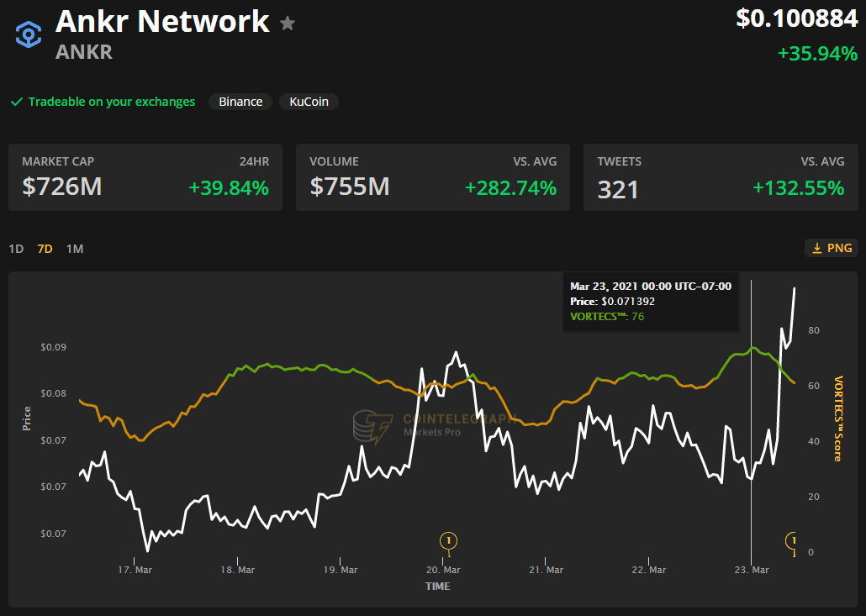Click the +132.55% tweets vs average
Image resolution: width=866 pixels, height=616 pixels.
pos(799,188)
